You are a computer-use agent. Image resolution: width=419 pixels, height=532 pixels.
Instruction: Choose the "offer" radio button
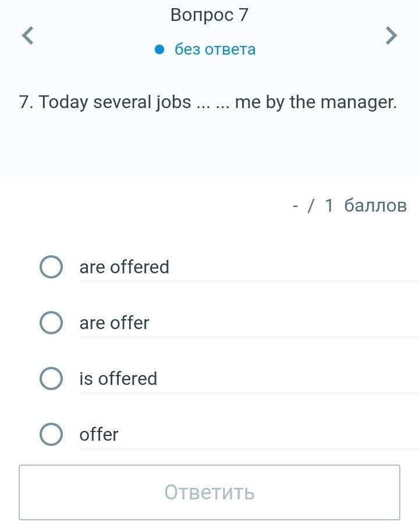51,434
